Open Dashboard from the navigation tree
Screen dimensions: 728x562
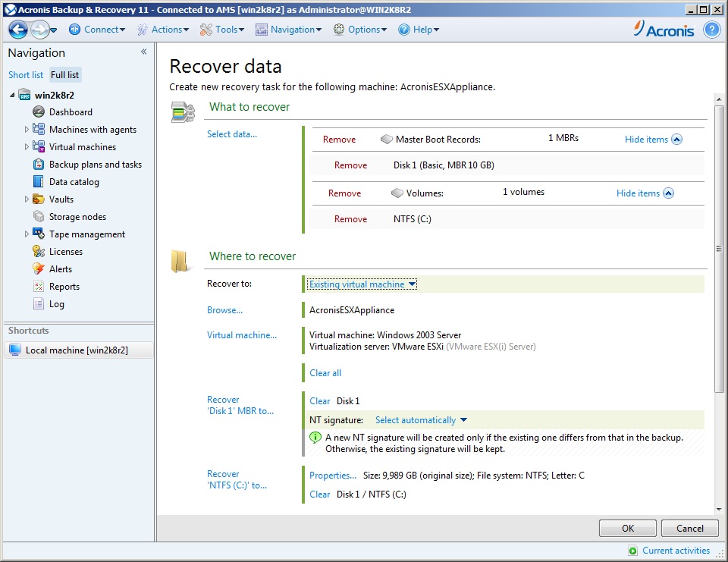click(x=71, y=112)
